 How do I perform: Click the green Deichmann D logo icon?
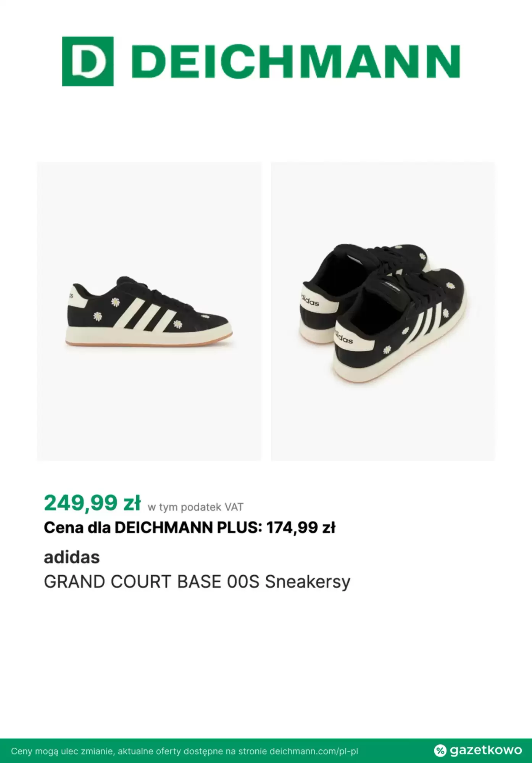88,61
